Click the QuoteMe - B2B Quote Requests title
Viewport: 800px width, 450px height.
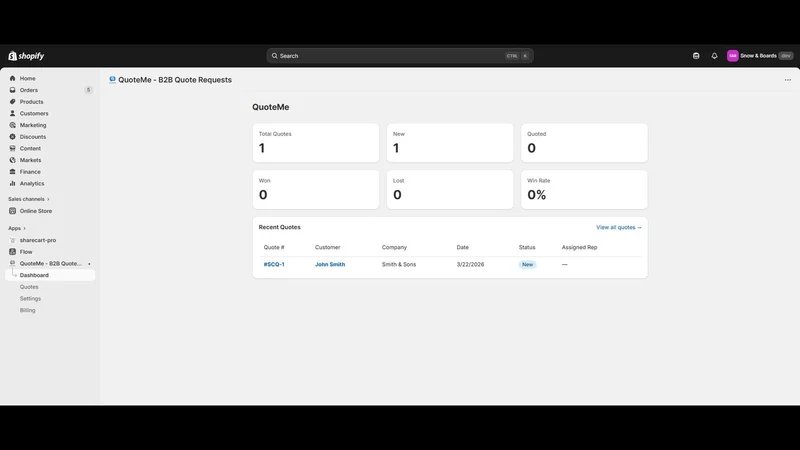[175, 80]
